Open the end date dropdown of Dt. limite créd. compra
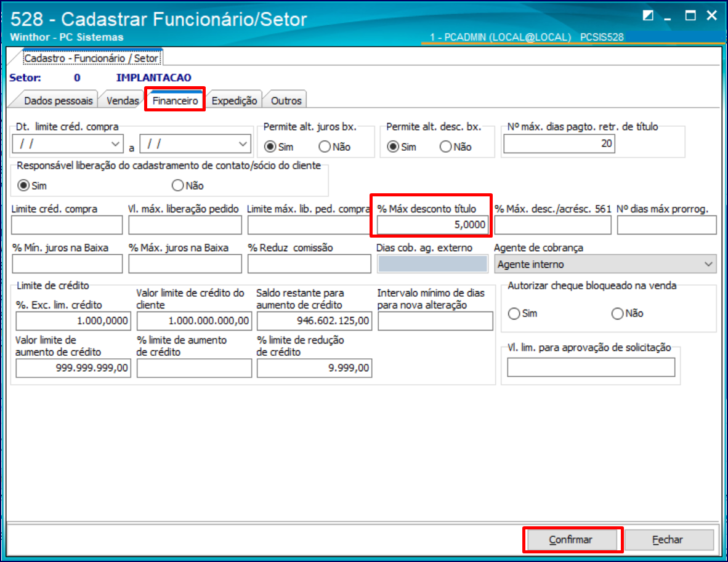728x562 pixels. [x=243, y=144]
